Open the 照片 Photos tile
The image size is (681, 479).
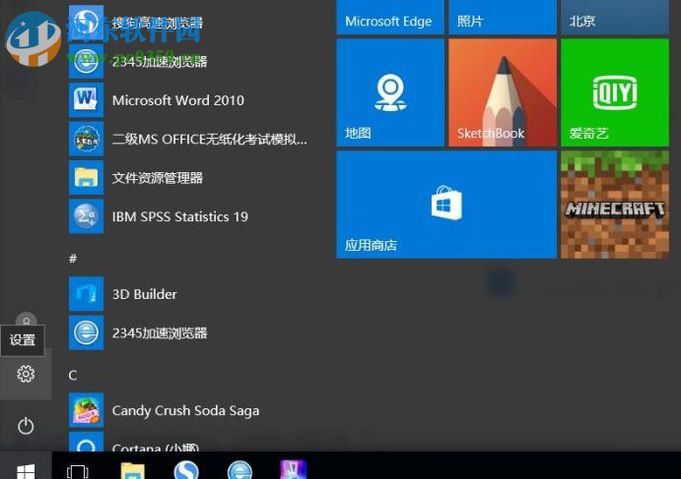pyautogui.click(x=502, y=17)
